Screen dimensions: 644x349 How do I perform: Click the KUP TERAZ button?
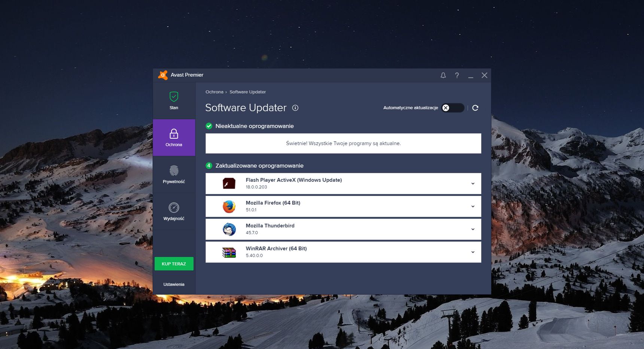click(174, 264)
